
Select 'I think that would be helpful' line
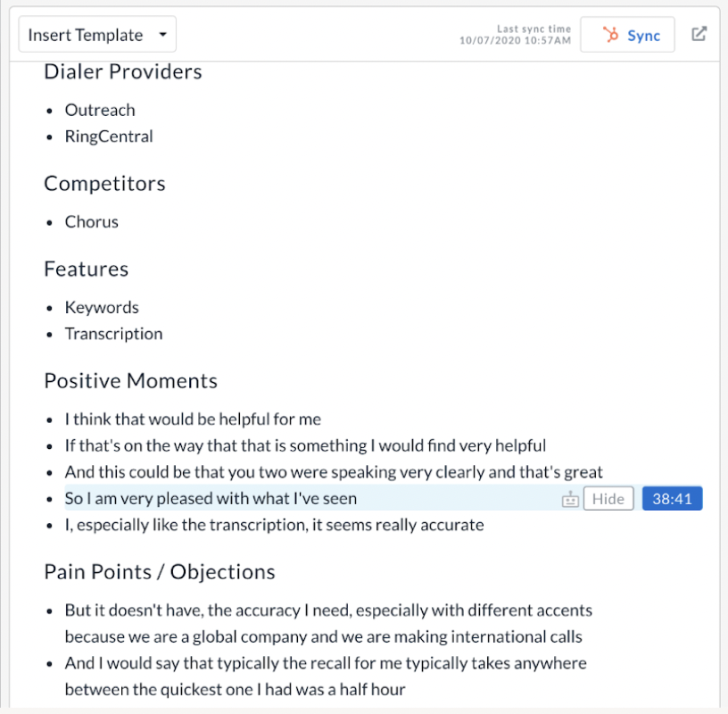[193, 419]
